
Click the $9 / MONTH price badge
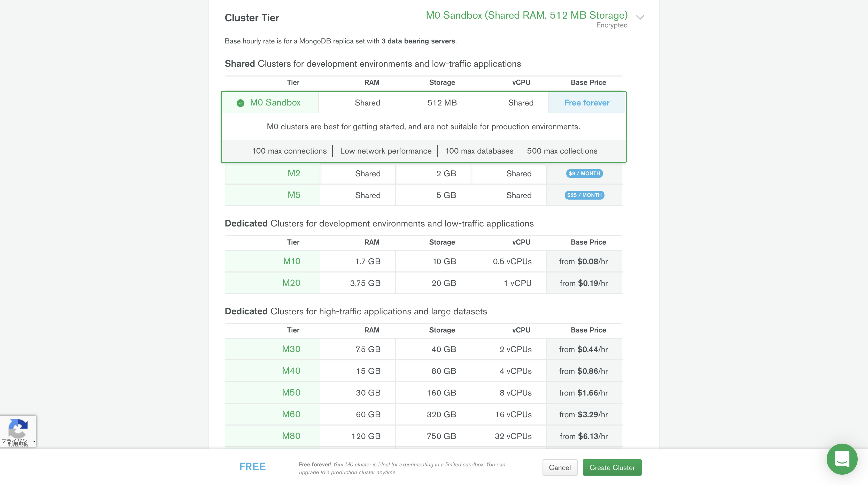point(584,173)
